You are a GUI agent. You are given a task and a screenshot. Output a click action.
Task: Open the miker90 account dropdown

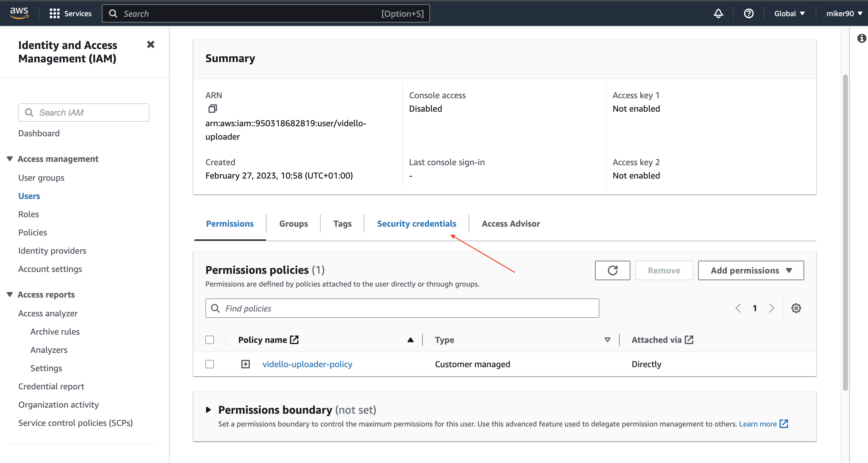click(844, 13)
